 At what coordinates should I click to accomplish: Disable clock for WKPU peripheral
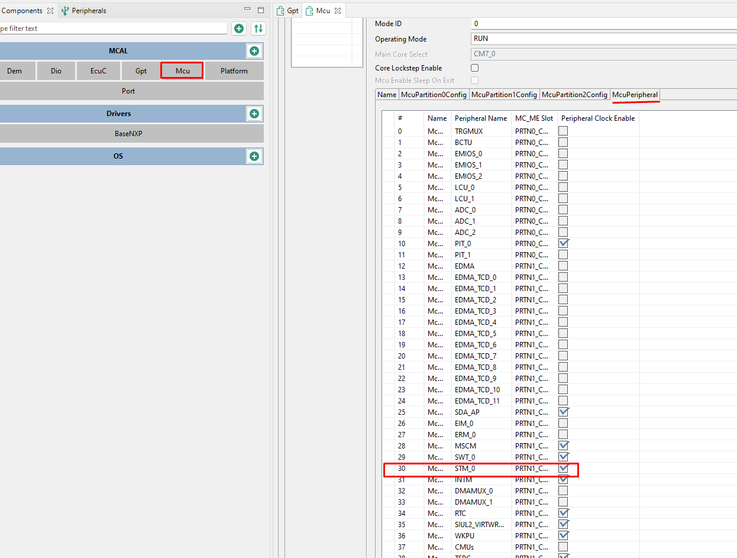[563, 535]
